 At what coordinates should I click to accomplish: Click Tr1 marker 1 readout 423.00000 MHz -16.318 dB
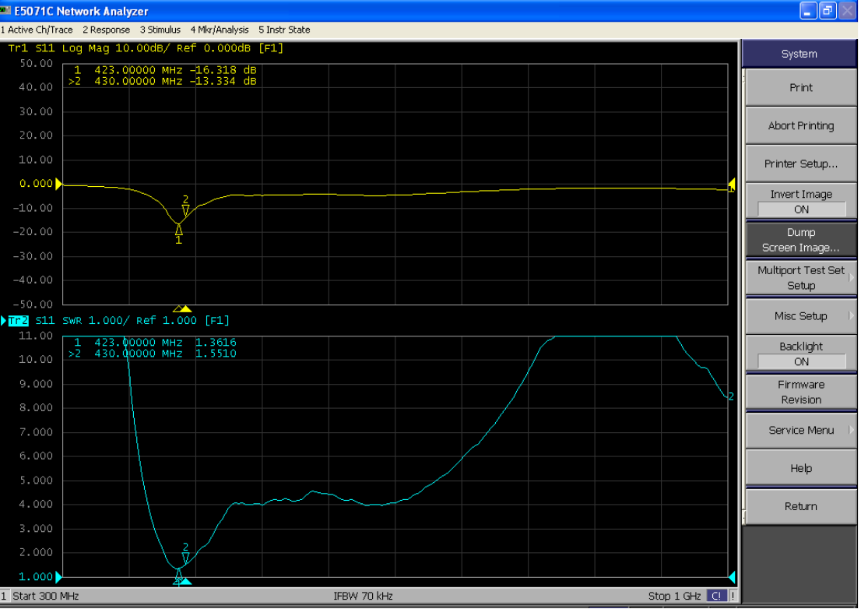[165, 70]
